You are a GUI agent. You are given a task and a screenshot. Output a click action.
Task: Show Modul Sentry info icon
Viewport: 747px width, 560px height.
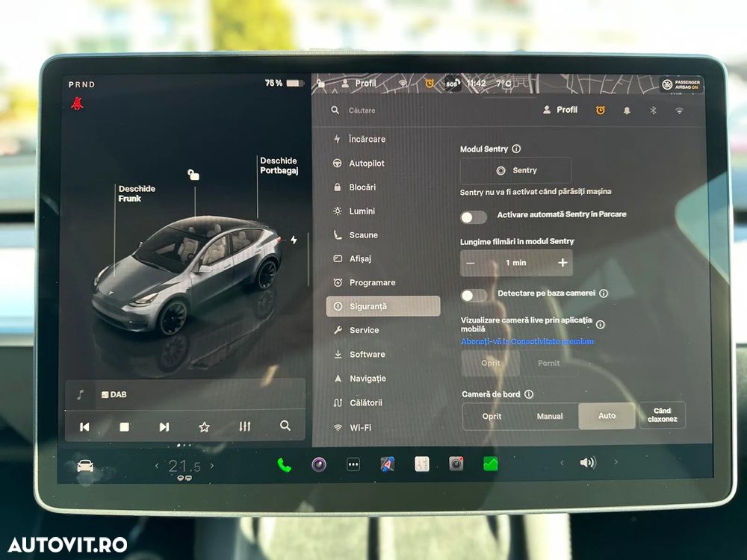coord(516,149)
